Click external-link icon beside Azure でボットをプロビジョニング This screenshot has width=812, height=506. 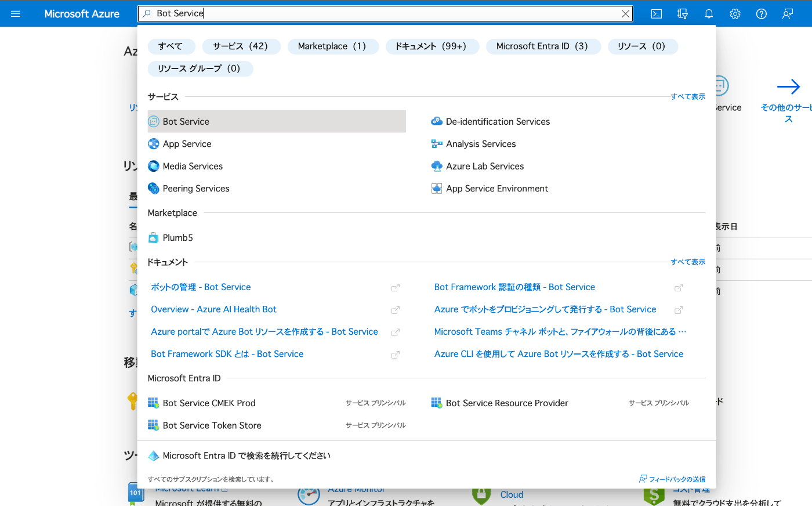click(679, 310)
